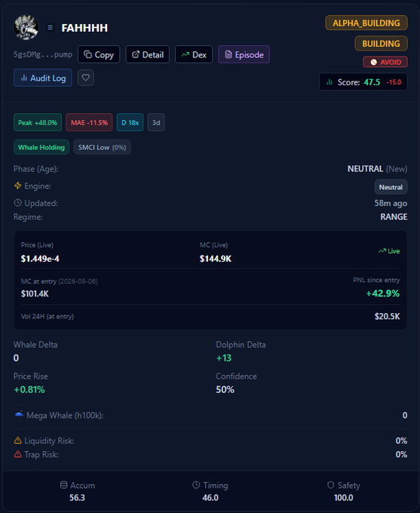The image size is (420, 513).
Task: Click the RANGE regime value
Action: click(x=394, y=217)
